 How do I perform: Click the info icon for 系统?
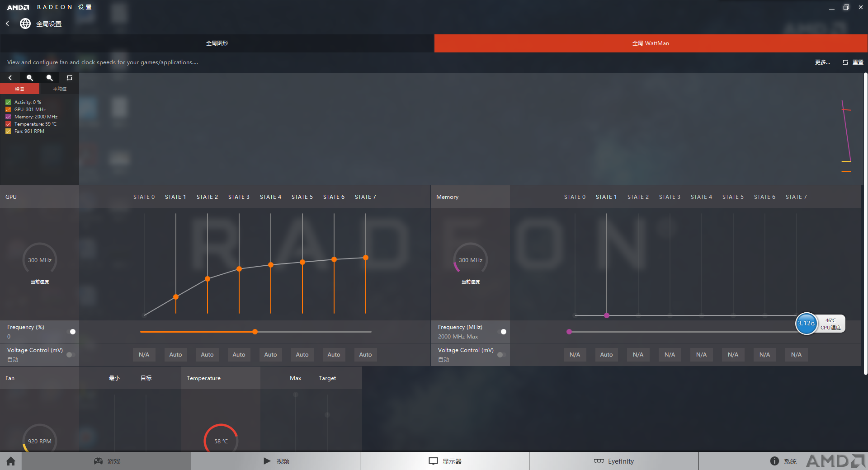(x=774, y=461)
